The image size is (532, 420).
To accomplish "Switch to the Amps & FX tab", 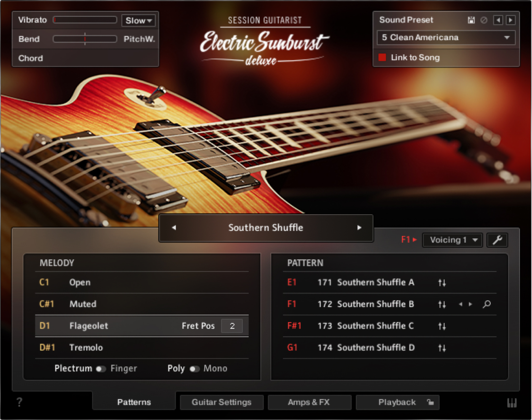I will (x=310, y=402).
